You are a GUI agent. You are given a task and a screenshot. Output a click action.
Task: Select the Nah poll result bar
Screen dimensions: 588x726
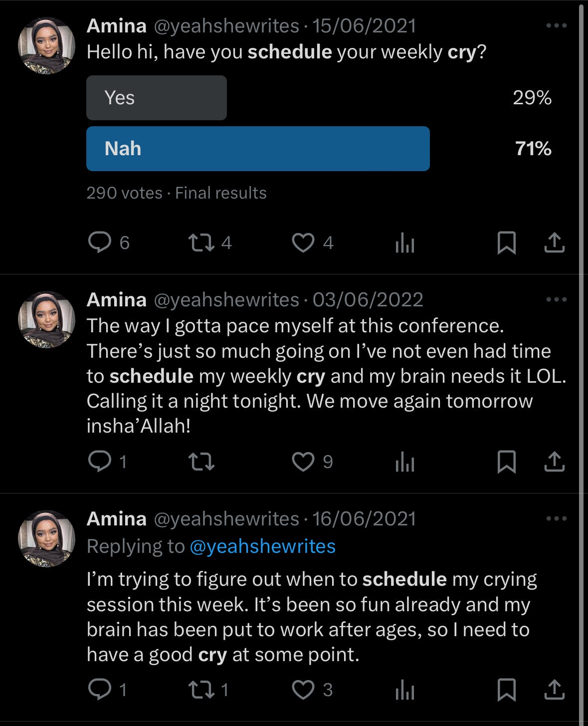tap(258, 149)
